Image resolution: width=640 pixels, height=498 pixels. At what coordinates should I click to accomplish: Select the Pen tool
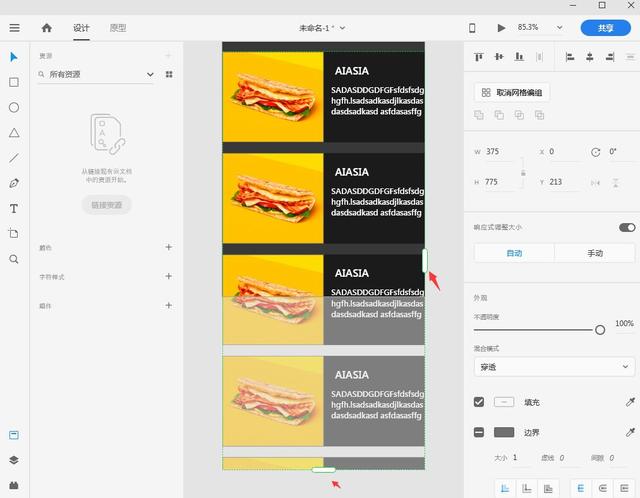coord(14,183)
